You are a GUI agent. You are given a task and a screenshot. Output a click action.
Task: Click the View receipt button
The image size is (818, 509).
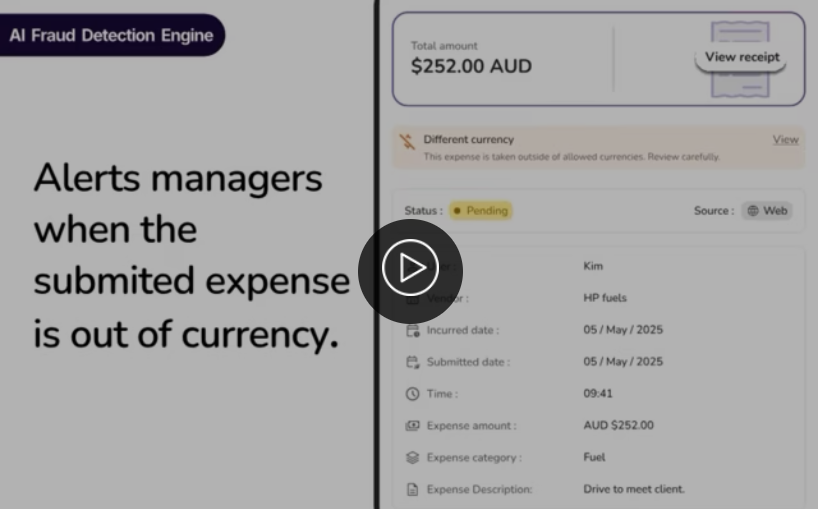pos(741,57)
